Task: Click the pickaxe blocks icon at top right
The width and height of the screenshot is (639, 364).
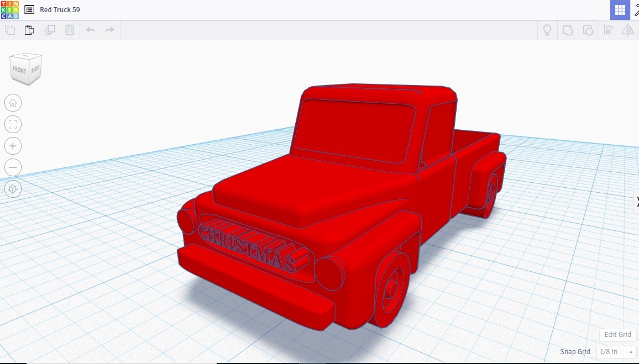Action: click(636, 10)
